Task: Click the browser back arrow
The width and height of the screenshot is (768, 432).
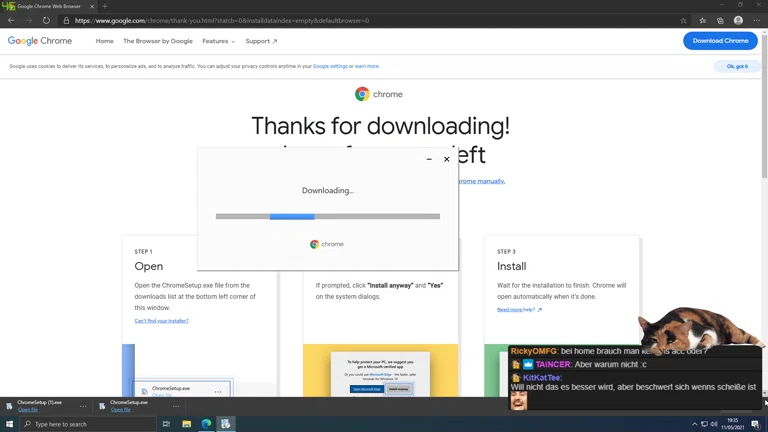Action: pyautogui.click(x=11, y=21)
